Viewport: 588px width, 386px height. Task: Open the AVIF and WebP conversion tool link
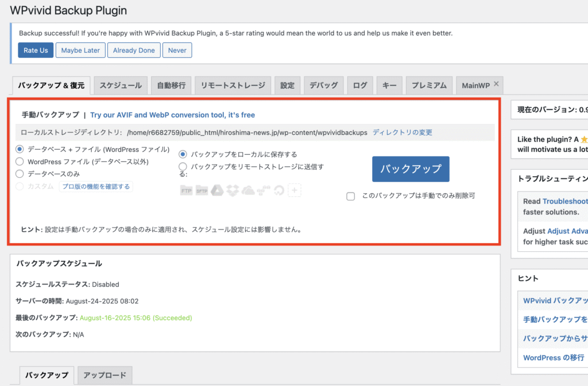click(172, 115)
